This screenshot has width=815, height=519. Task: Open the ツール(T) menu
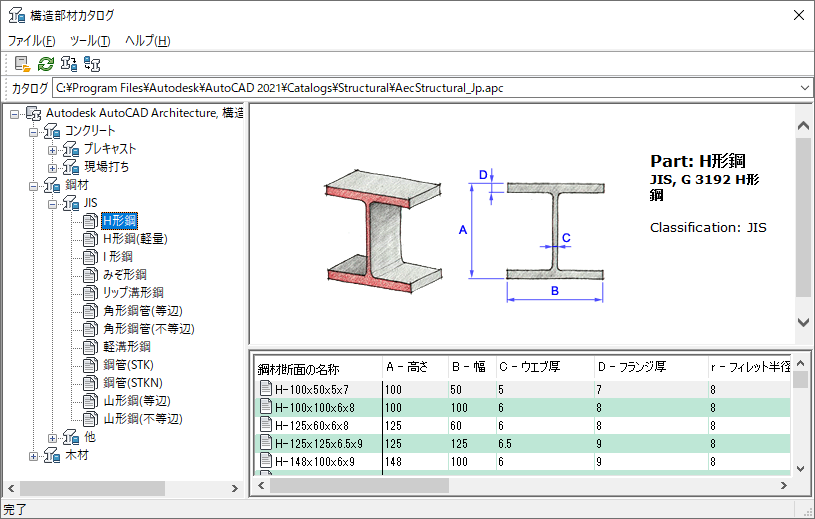point(90,41)
